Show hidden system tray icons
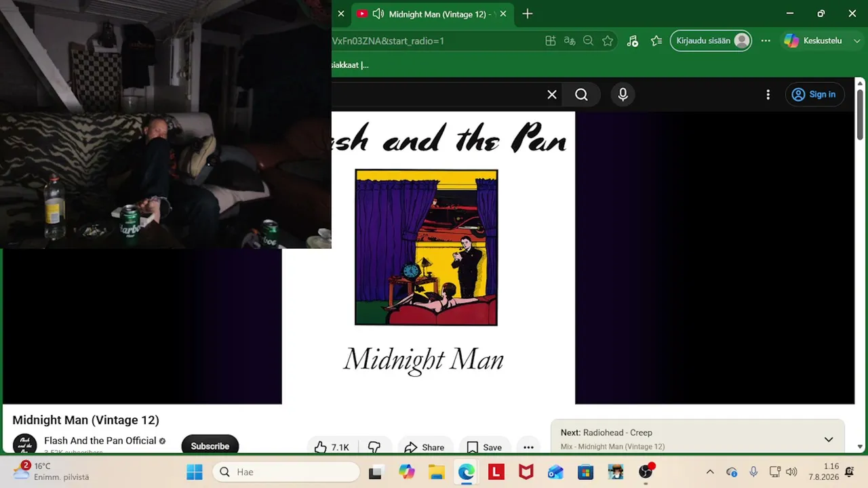Viewport: 868px width, 488px height. click(710, 472)
